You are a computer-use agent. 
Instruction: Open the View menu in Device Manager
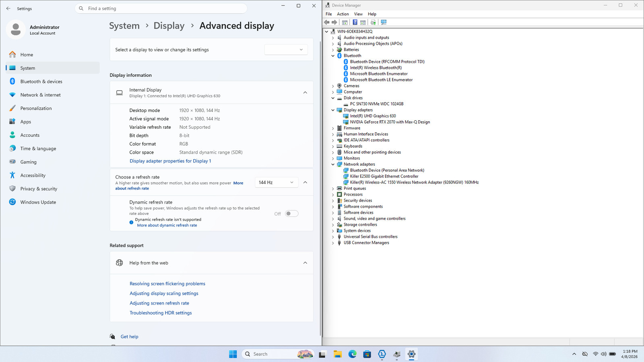click(x=358, y=14)
